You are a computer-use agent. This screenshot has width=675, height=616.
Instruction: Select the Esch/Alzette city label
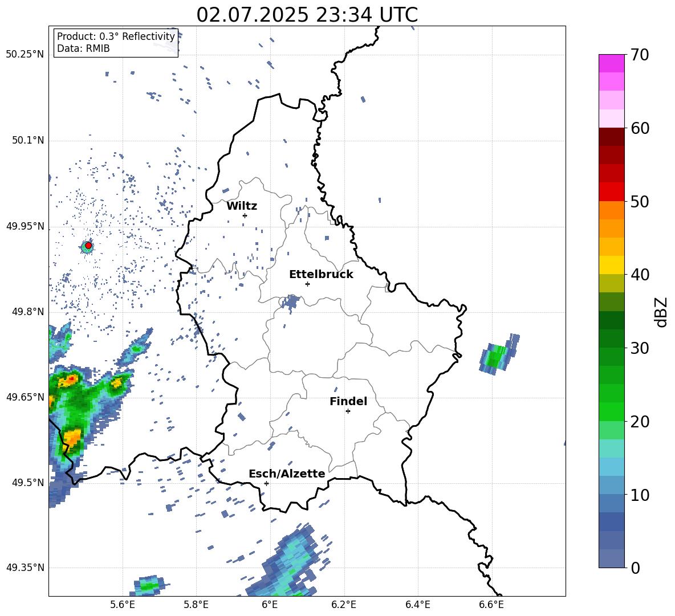(287, 474)
